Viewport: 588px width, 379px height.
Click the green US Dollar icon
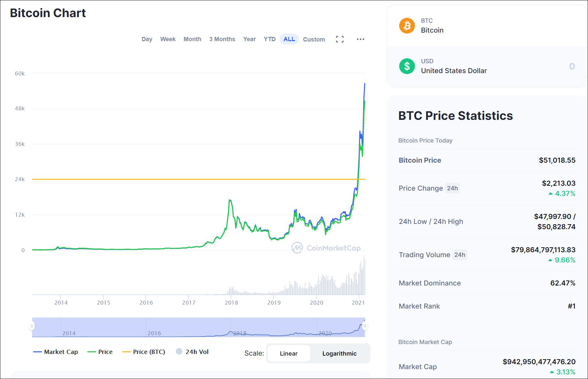click(407, 66)
